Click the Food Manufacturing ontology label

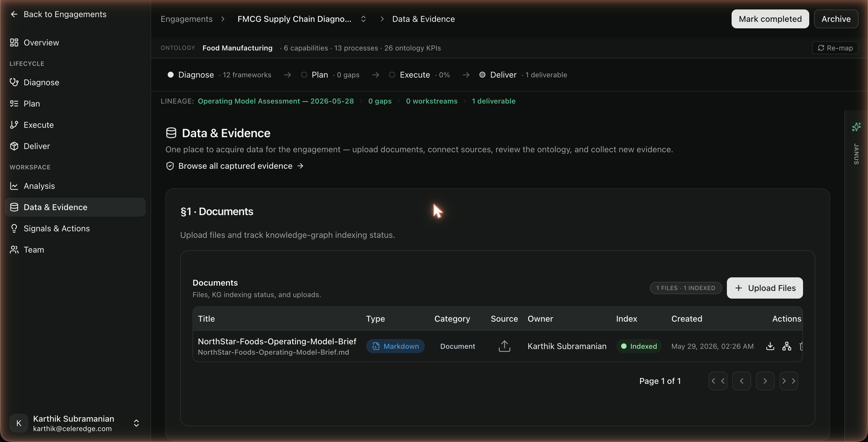pyautogui.click(x=237, y=48)
